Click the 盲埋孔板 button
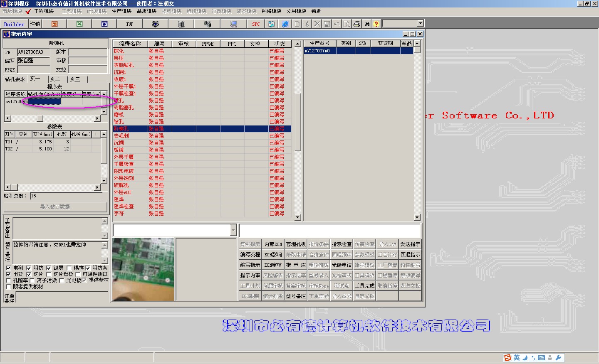The height and width of the screenshot is (364, 599). click(x=296, y=244)
